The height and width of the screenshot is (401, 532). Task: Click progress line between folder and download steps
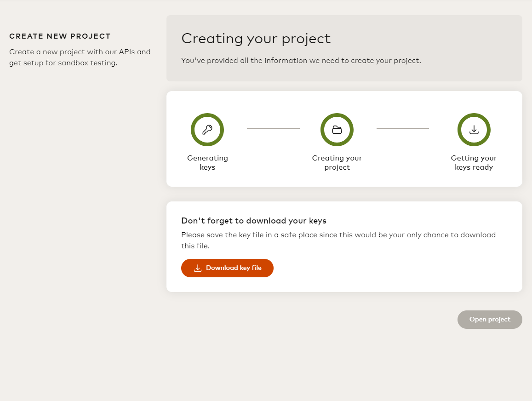click(x=403, y=128)
